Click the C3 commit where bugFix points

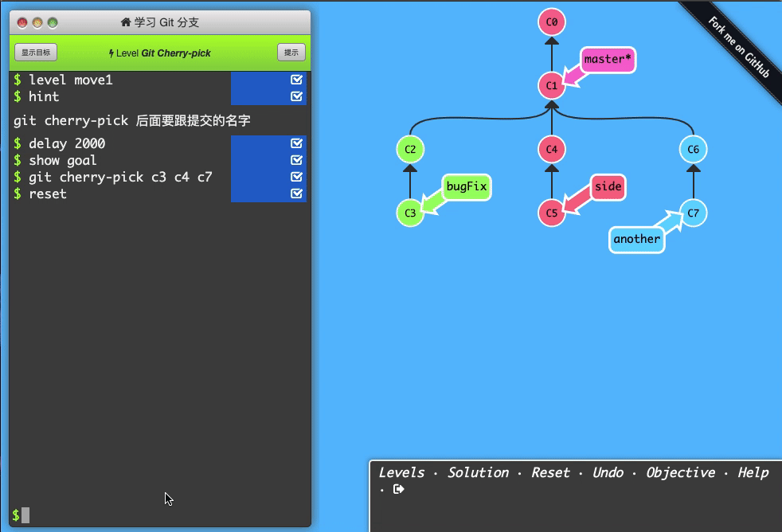point(410,213)
